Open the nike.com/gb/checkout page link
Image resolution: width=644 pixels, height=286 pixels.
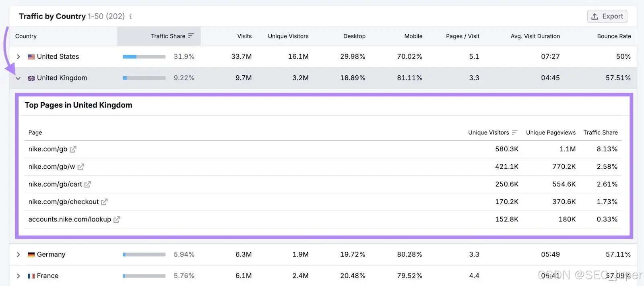[64, 202]
